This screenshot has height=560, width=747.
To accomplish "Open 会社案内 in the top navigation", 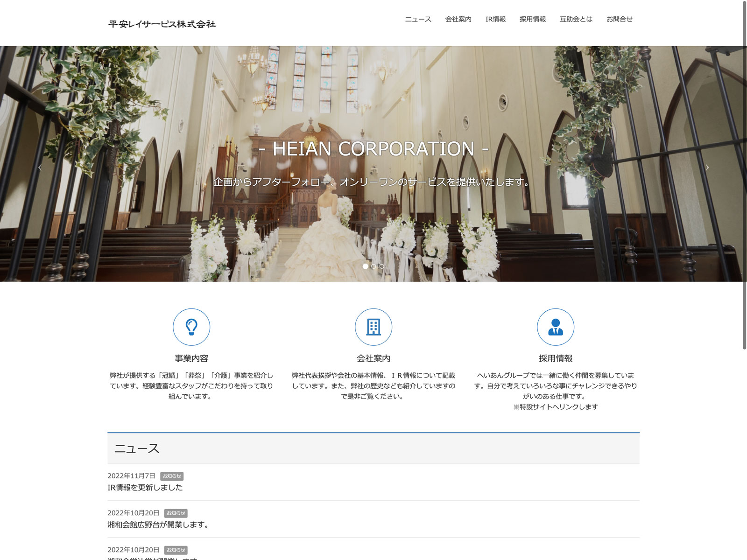I will (458, 19).
